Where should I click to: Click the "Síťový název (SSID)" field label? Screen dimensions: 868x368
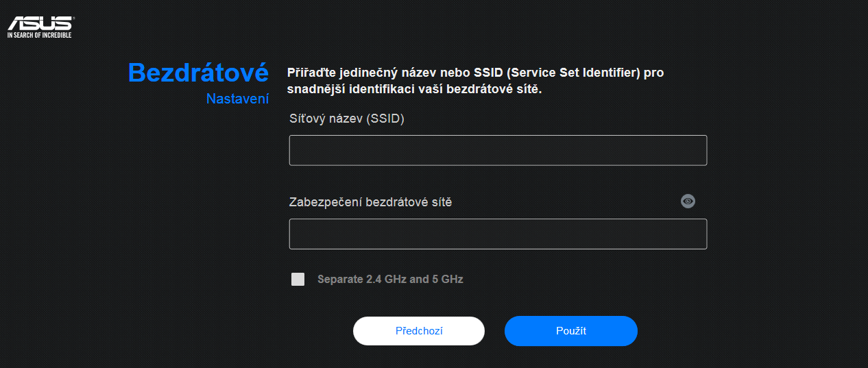[347, 119]
